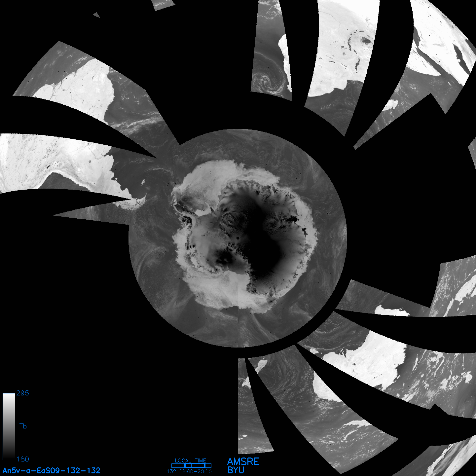Click the Tb label beside the color bar
The height and width of the screenshot is (476, 476).
tap(23, 426)
